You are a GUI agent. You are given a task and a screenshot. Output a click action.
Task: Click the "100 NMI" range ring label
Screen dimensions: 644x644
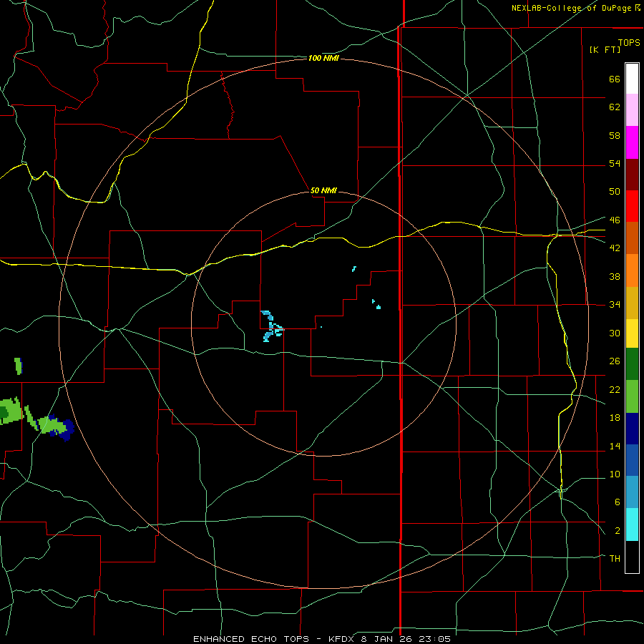(x=323, y=59)
